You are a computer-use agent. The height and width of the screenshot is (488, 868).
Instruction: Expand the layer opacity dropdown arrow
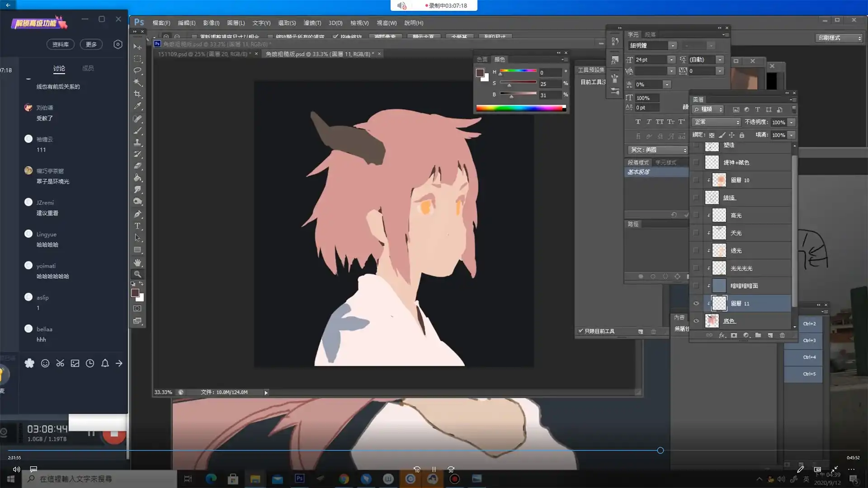[791, 122]
